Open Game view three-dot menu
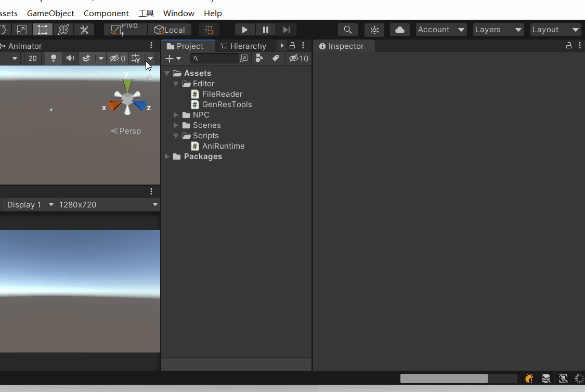This screenshot has width=585, height=392. point(151,191)
